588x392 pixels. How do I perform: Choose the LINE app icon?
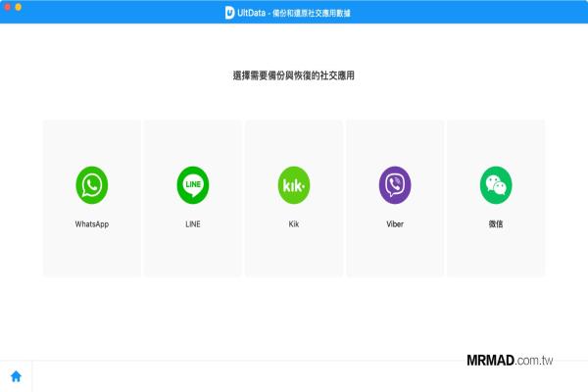tap(193, 185)
